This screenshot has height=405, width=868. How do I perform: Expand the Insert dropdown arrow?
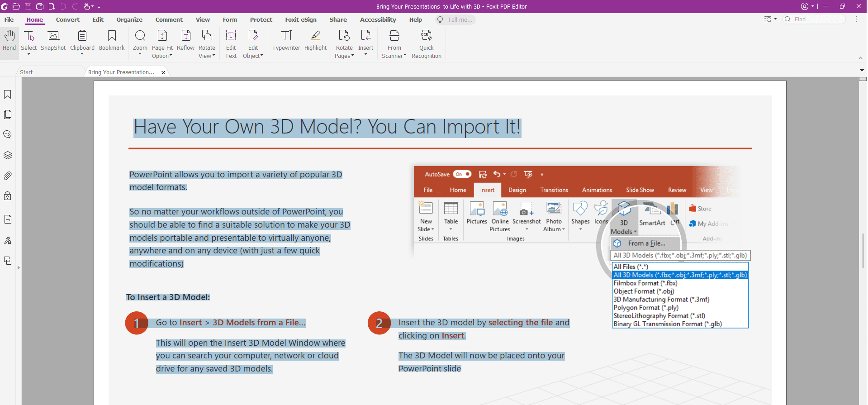(x=366, y=55)
